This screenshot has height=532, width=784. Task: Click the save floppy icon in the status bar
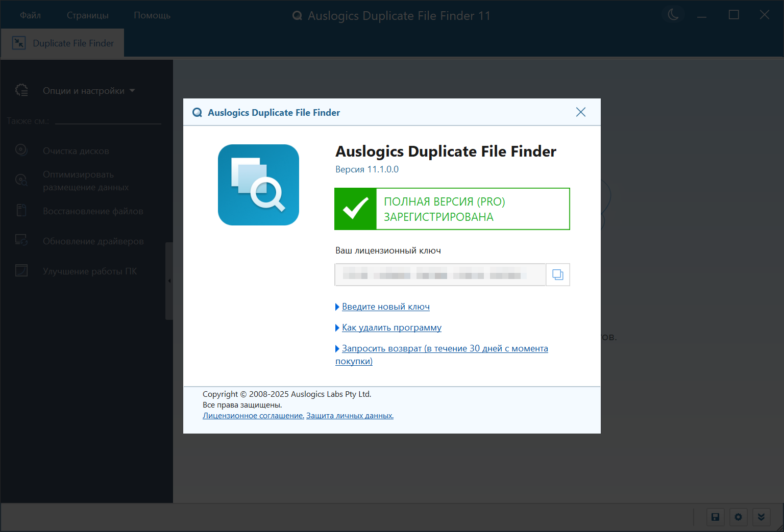pyautogui.click(x=715, y=517)
